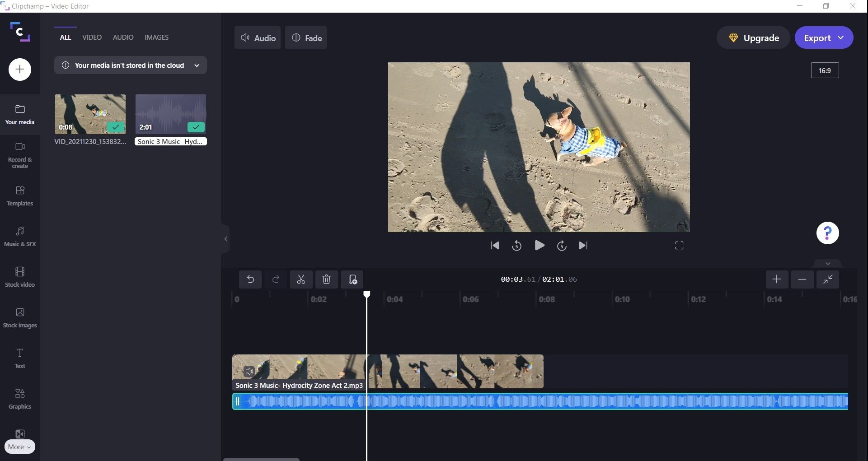The image size is (868, 461).
Task: Expand the cloud storage notice dropdown
Action: point(197,65)
